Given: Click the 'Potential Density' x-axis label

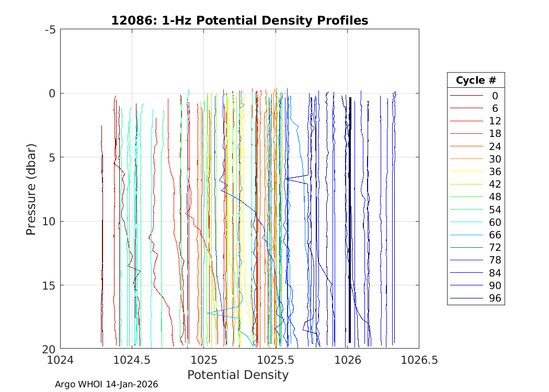Looking at the screenshot, I should tap(238, 375).
